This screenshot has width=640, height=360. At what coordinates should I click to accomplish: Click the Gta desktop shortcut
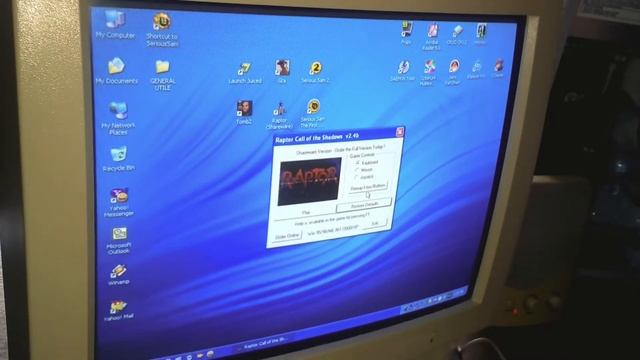tap(282, 71)
